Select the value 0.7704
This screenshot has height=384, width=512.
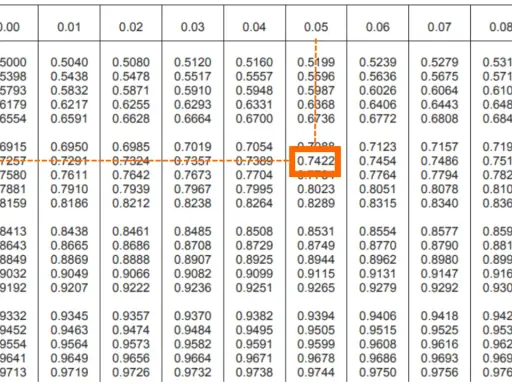pos(254,175)
